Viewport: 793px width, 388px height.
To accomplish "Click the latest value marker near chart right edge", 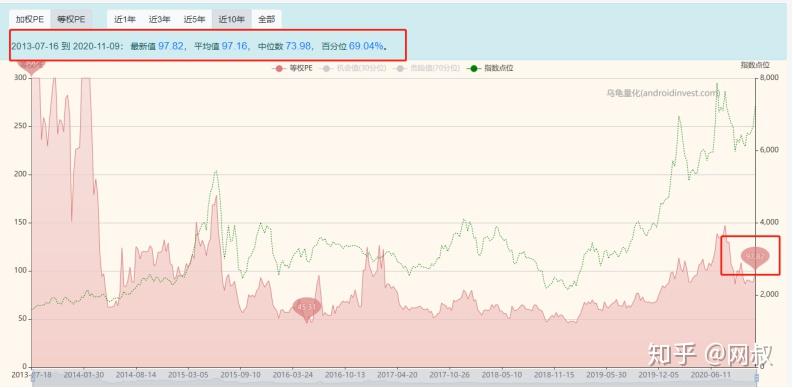I will tap(755, 257).
